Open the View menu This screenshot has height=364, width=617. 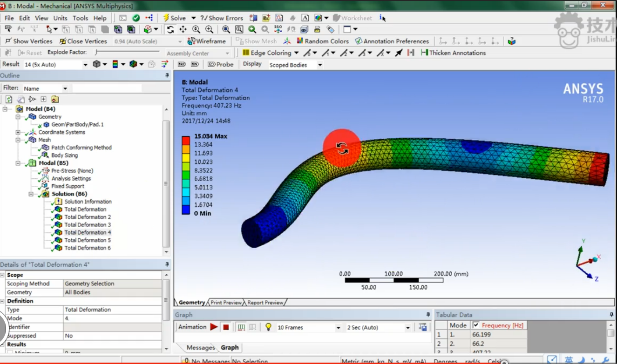41,18
